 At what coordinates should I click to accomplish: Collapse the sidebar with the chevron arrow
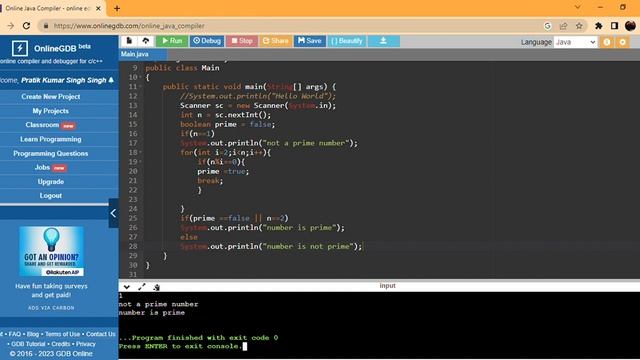click(x=113, y=213)
